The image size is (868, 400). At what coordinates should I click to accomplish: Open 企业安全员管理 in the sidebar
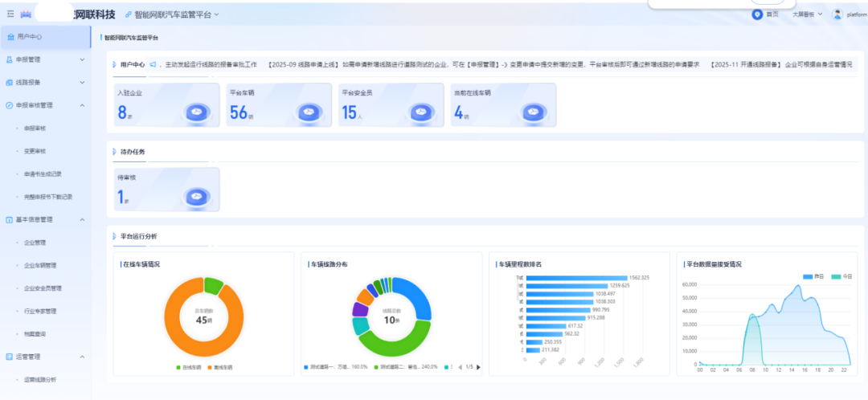point(43,288)
